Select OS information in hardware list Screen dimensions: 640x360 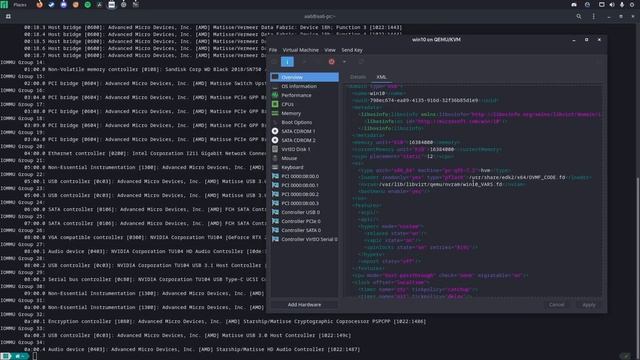point(304,86)
